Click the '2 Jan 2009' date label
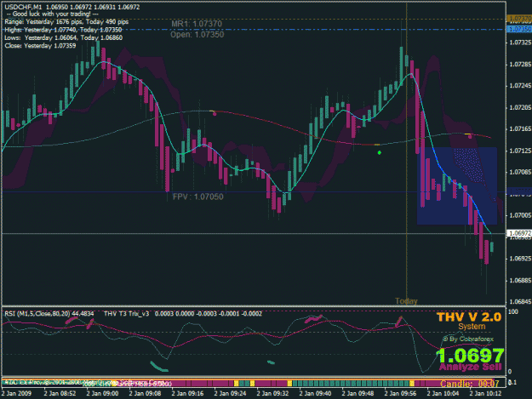The width and height of the screenshot is (532, 399). tap(16, 394)
